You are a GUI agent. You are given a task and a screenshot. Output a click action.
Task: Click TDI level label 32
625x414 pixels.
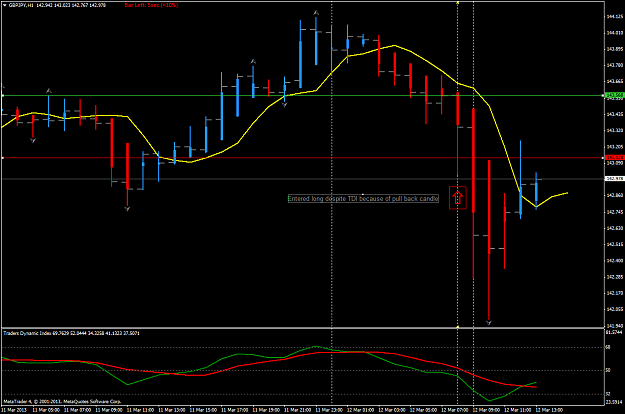tap(608, 394)
